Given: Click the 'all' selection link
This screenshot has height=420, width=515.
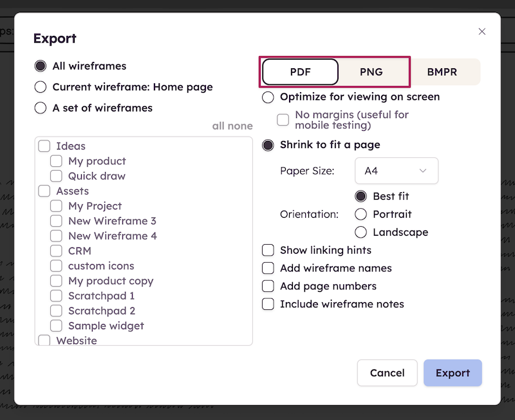Looking at the screenshot, I should click(x=219, y=126).
